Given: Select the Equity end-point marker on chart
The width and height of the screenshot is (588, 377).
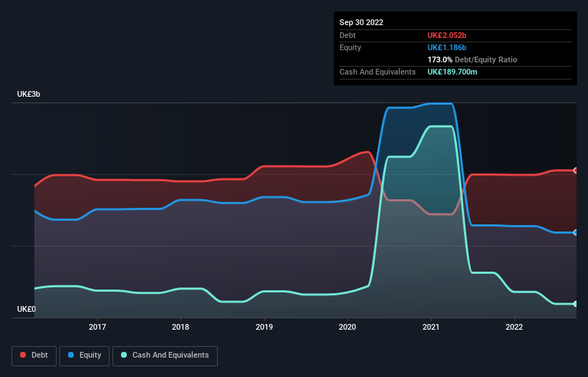Looking at the screenshot, I should [576, 232].
